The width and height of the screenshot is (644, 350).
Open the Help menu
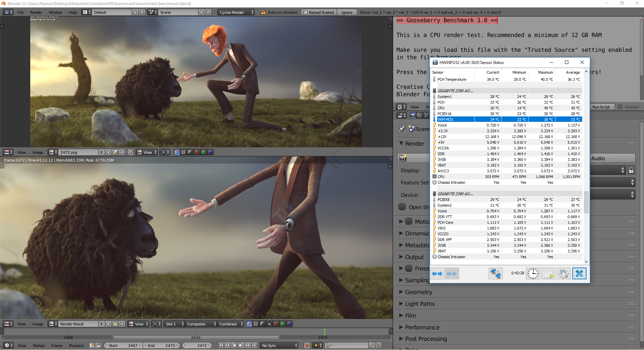pyautogui.click(x=73, y=12)
